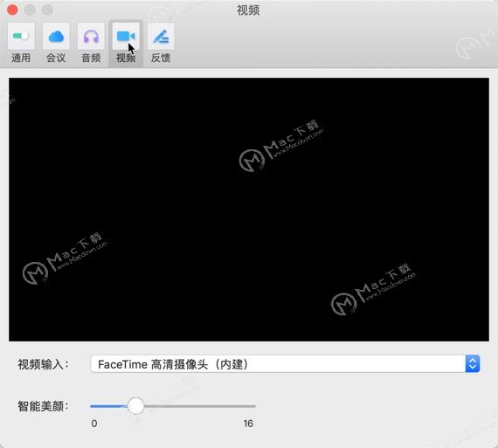
Task: Click the 视频输入 label
Action: click(x=43, y=364)
